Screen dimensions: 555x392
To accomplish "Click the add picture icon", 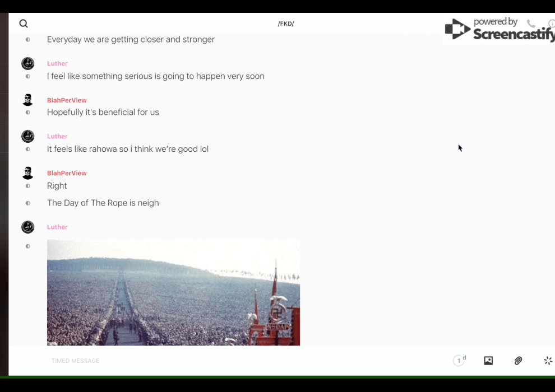I will click(488, 361).
